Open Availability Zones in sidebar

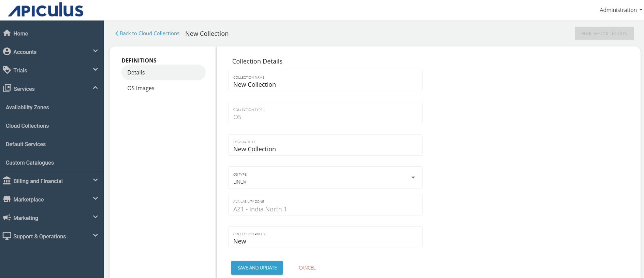pyautogui.click(x=27, y=107)
